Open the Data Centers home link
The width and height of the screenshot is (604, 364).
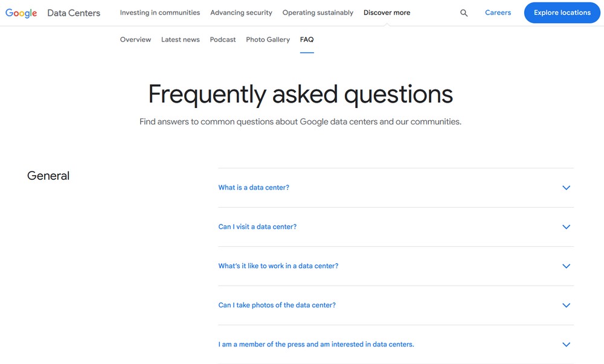(74, 13)
